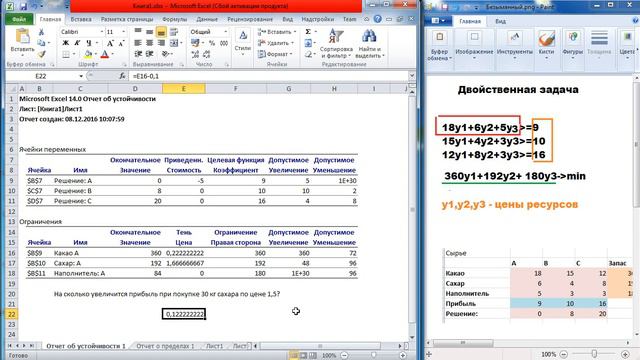Select cell E22 with value 0,122222222

pos(184,314)
